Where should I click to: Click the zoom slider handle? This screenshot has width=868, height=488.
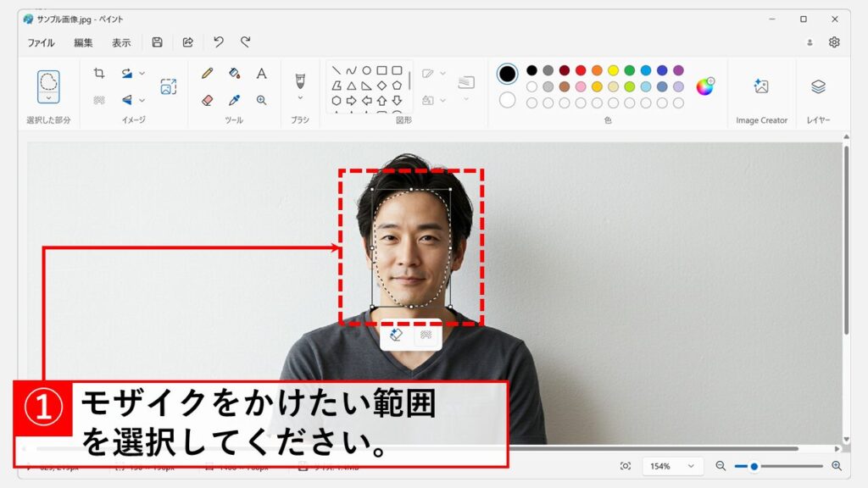click(754, 466)
